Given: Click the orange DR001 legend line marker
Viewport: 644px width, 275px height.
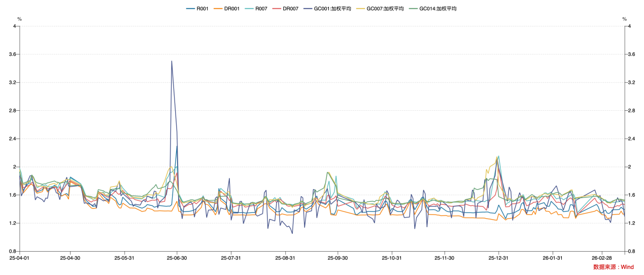Looking at the screenshot, I should pos(219,9).
